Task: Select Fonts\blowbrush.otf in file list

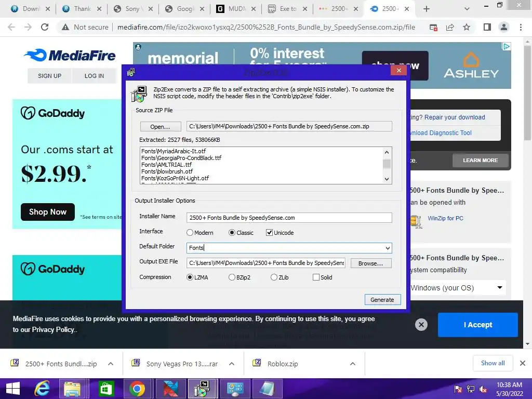Action: [x=167, y=171]
